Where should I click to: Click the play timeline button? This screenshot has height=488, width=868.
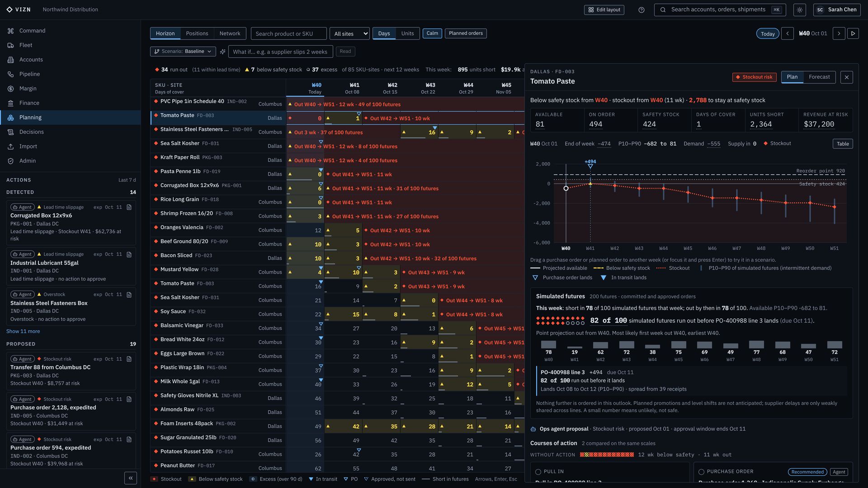[853, 33]
